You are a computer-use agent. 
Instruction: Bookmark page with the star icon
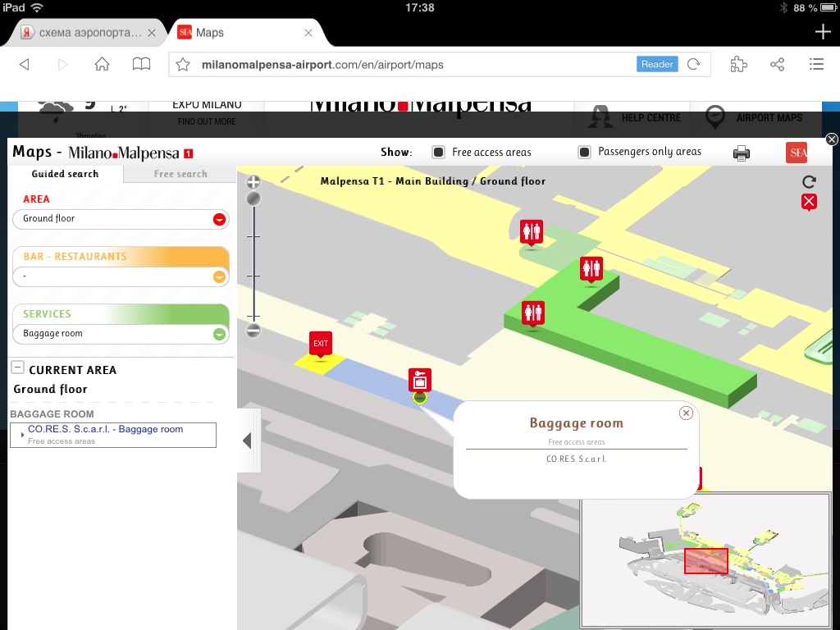pos(183,65)
